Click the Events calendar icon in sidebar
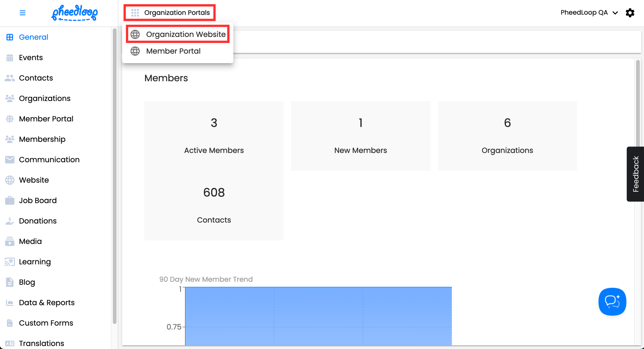The height and width of the screenshot is (349, 644). tap(10, 58)
